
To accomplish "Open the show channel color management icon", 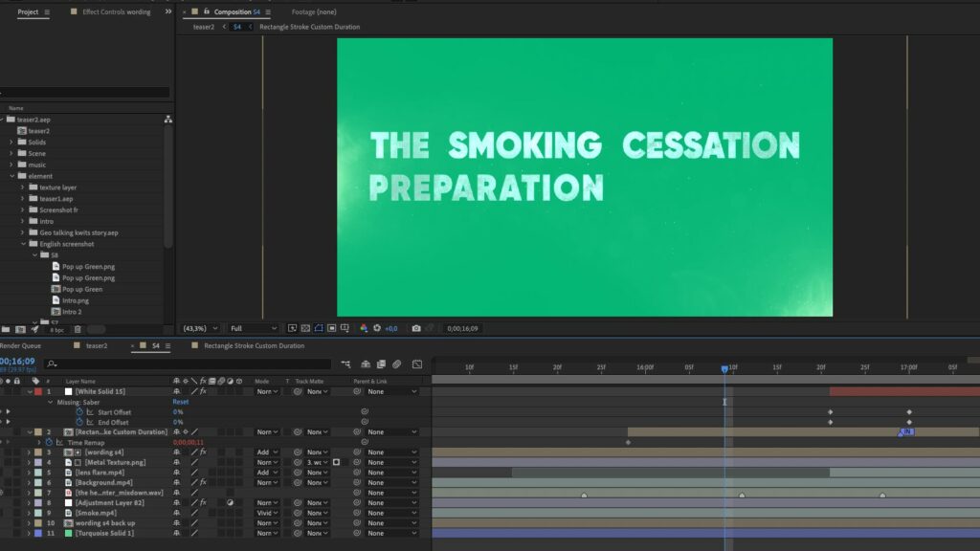I will click(364, 328).
